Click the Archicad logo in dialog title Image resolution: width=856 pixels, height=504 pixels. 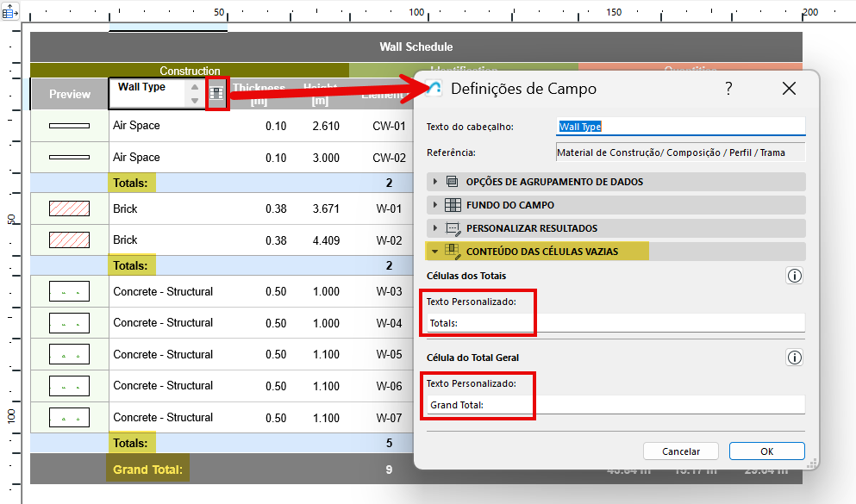[434, 88]
